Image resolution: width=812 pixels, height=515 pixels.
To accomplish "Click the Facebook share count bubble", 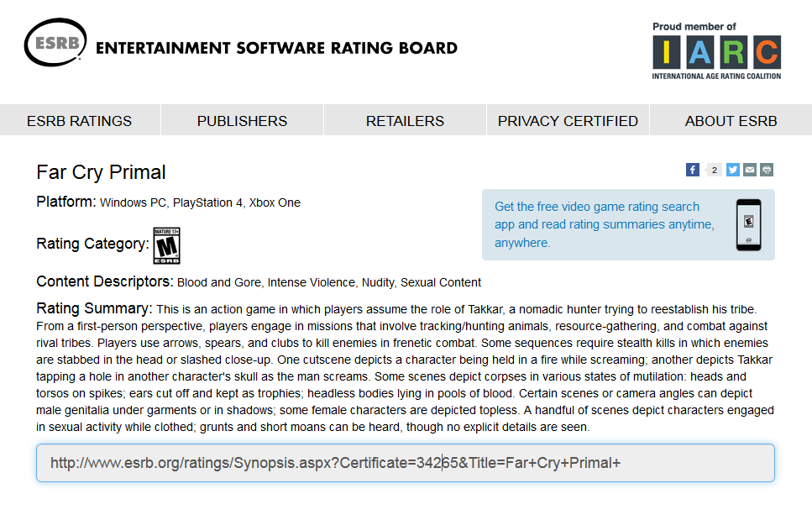I will (714, 170).
